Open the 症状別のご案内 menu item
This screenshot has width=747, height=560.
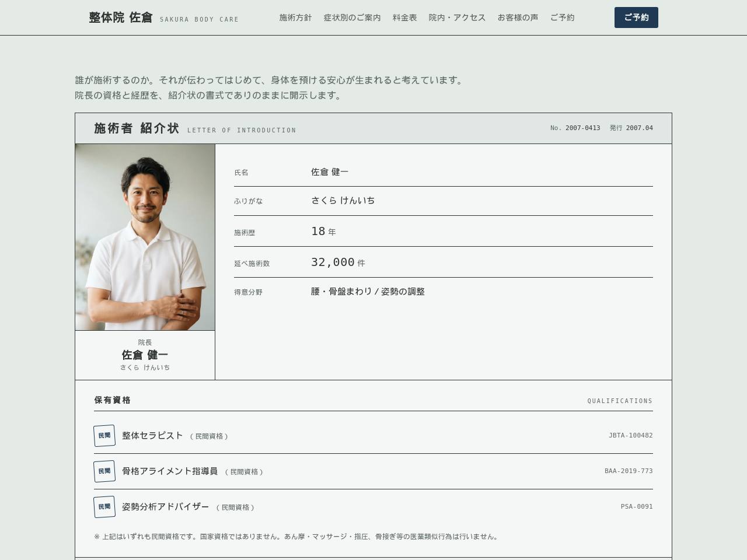352,17
